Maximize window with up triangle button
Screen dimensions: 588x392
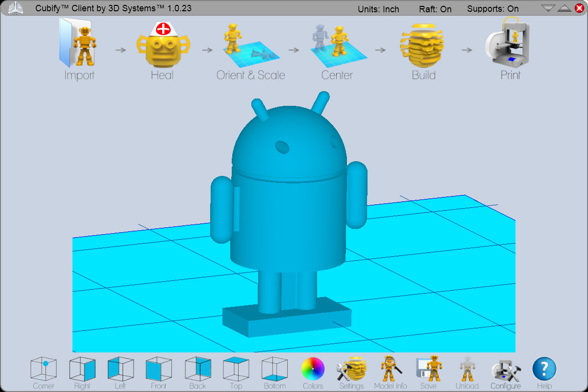click(x=564, y=8)
